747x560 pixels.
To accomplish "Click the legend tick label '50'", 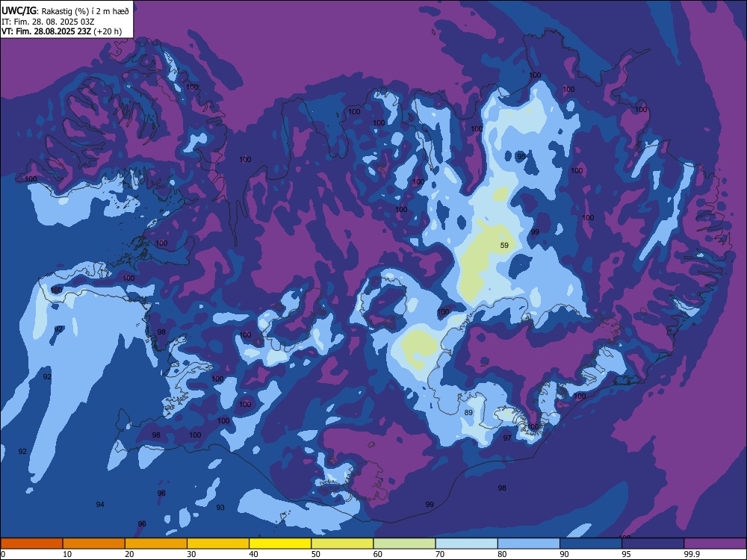I will click(x=316, y=554).
